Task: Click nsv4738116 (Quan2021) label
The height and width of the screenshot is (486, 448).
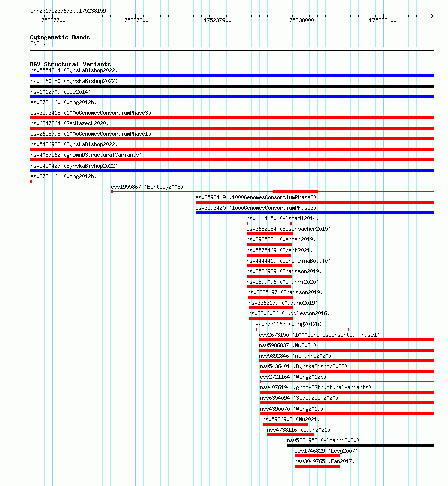Action: click(x=298, y=430)
